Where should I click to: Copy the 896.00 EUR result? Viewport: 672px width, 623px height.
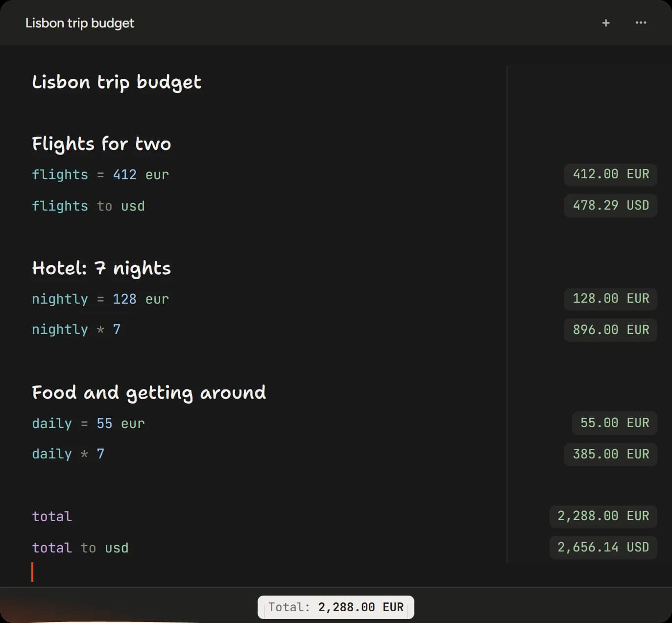pos(611,330)
